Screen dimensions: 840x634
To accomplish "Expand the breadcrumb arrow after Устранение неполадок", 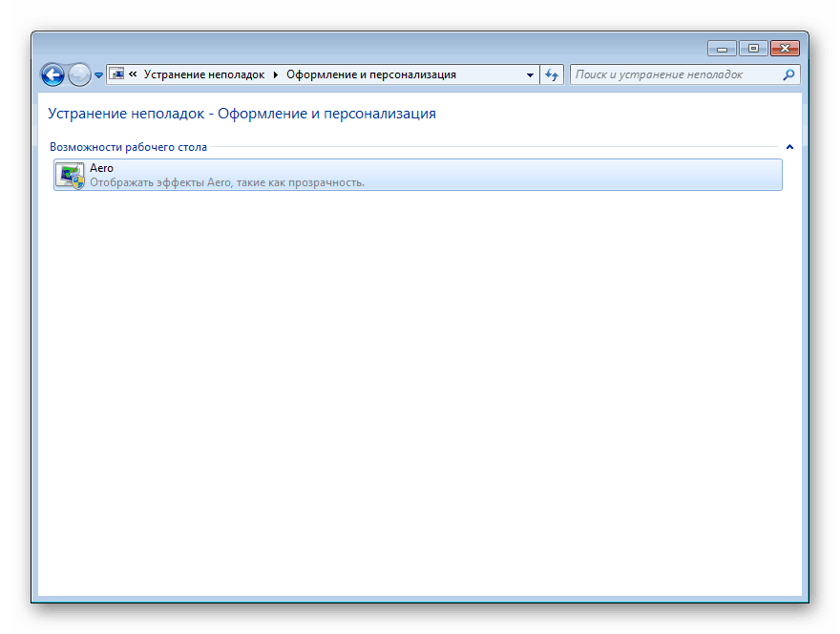I will [x=275, y=74].
